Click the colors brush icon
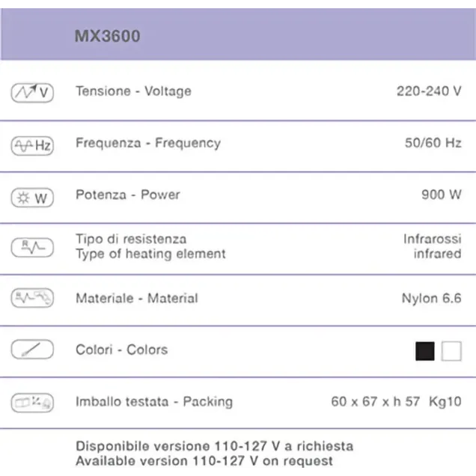Screen dimensions: 476x476 click(32, 350)
